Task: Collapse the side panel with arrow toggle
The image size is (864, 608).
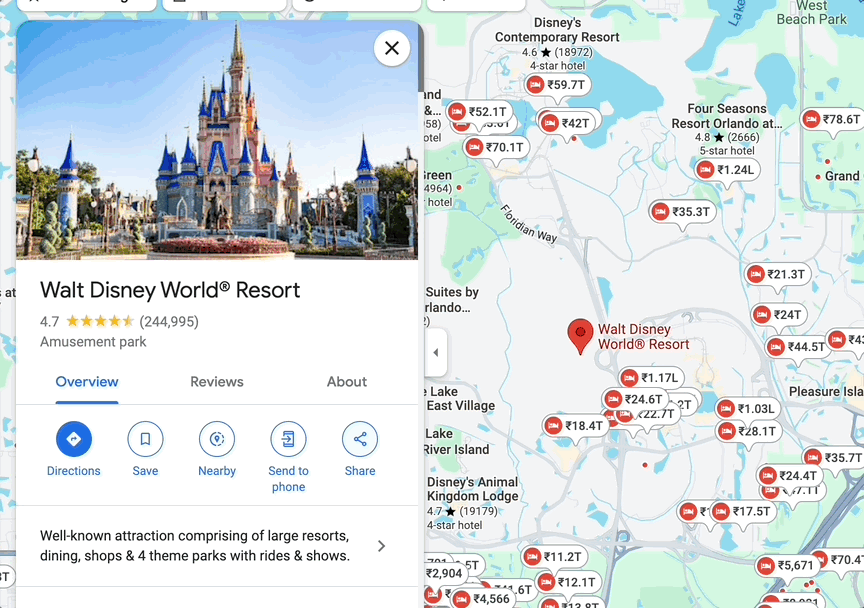Action: 436,352
